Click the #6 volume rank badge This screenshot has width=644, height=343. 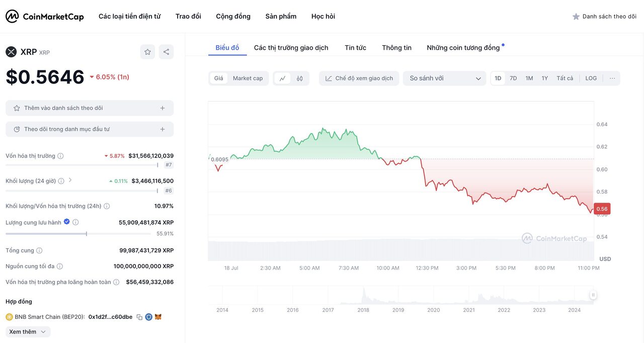169,191
